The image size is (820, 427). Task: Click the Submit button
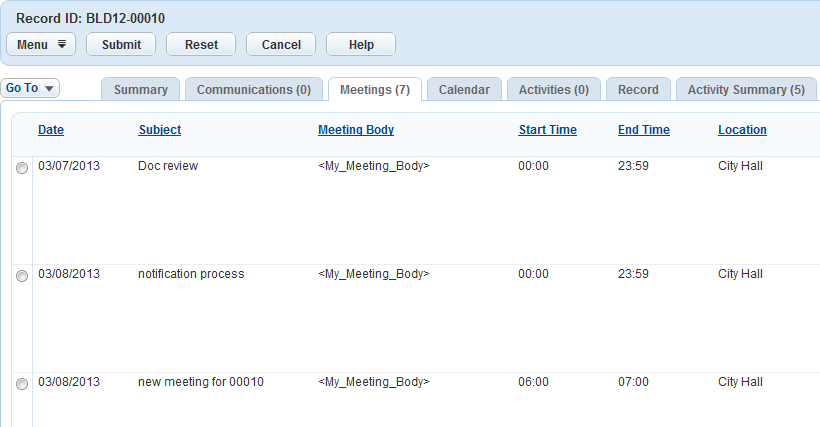click(121, 45)
